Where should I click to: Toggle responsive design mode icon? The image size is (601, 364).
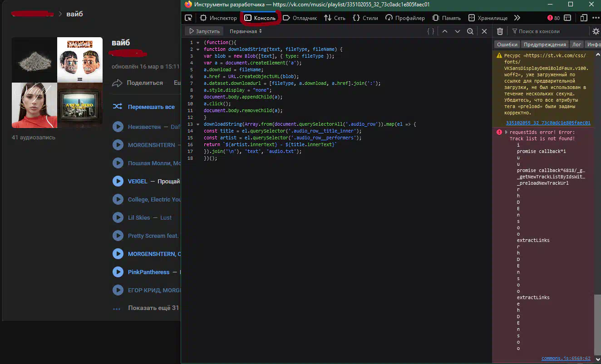[584, 18]
